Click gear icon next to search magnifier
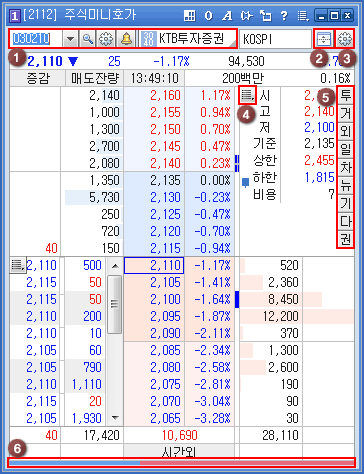364x474 pixels. [x=106, y=39]
